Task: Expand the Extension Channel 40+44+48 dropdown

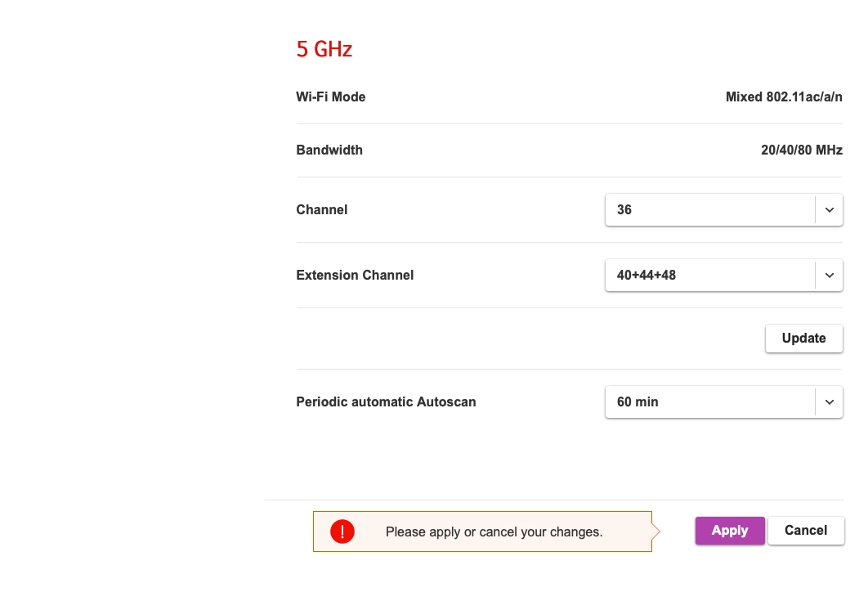Action: tap(709, 276)
